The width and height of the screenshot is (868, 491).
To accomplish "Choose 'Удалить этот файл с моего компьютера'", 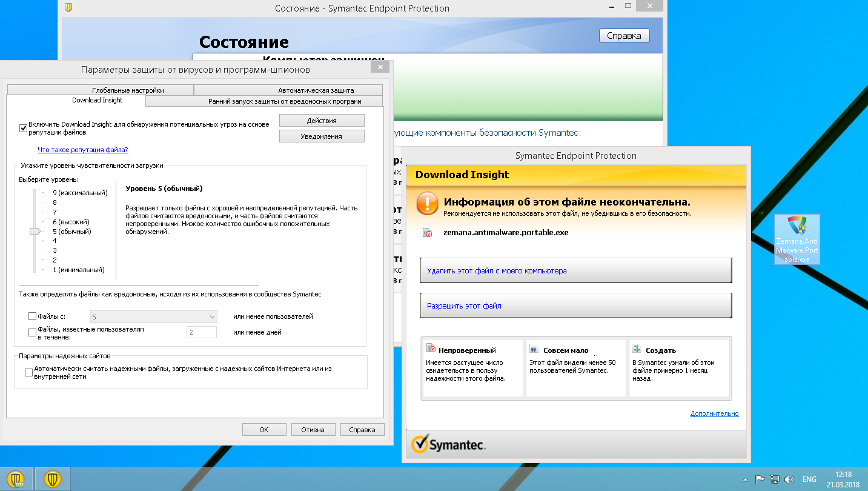I will click(576, 270).
